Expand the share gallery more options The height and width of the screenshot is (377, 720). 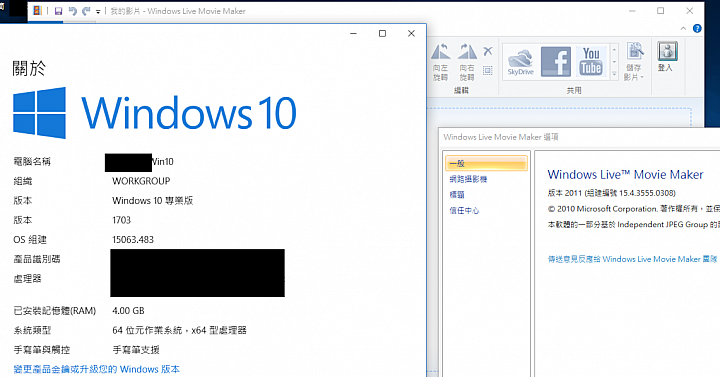pyautogui.click(x=614, y=73)
